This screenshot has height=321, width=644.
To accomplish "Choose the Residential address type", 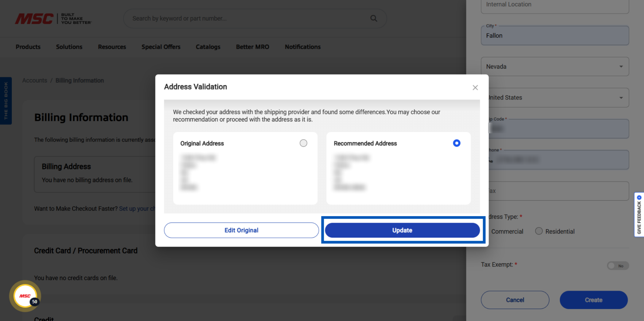I will tap(539, 231).
